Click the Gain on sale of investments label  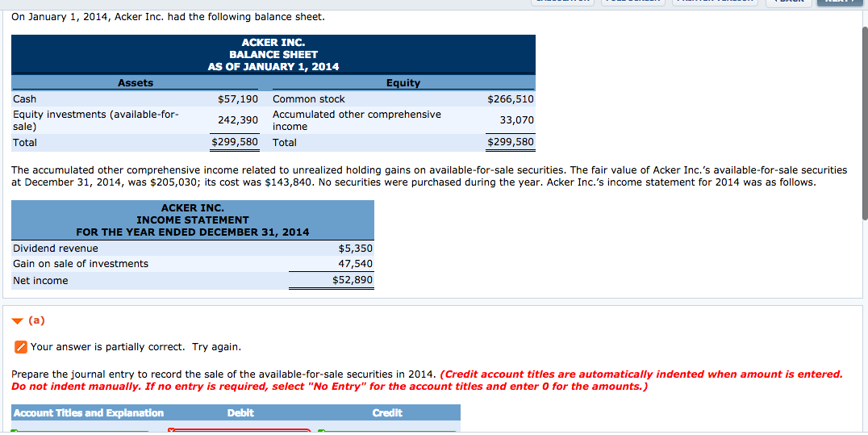point(81,264)
